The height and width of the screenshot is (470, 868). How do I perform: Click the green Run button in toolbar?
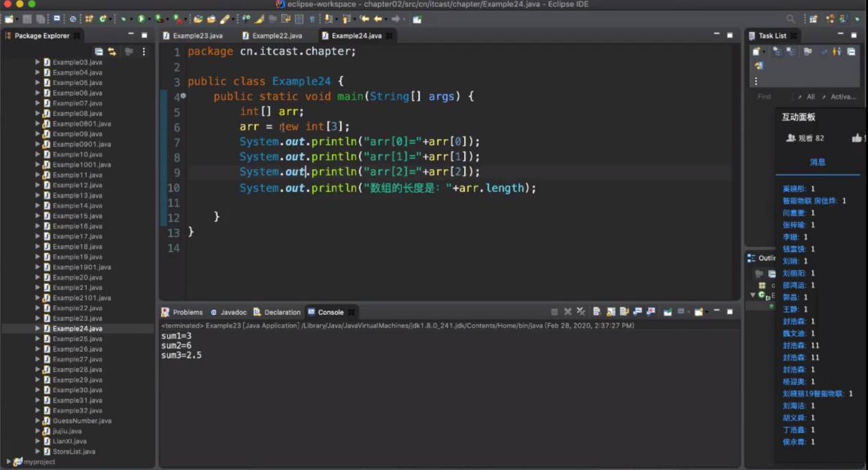click(x=141, y=19)
